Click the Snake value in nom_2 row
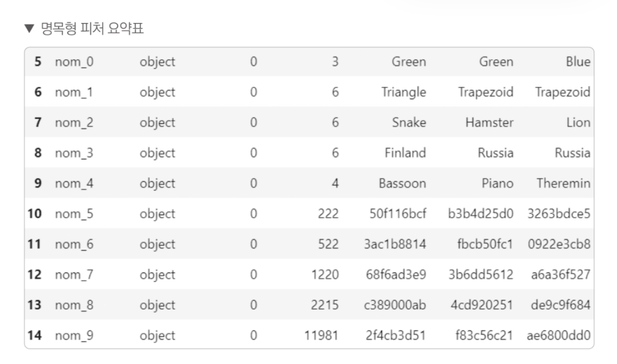This screenshot has width=617, height=364. coord(409,123)
